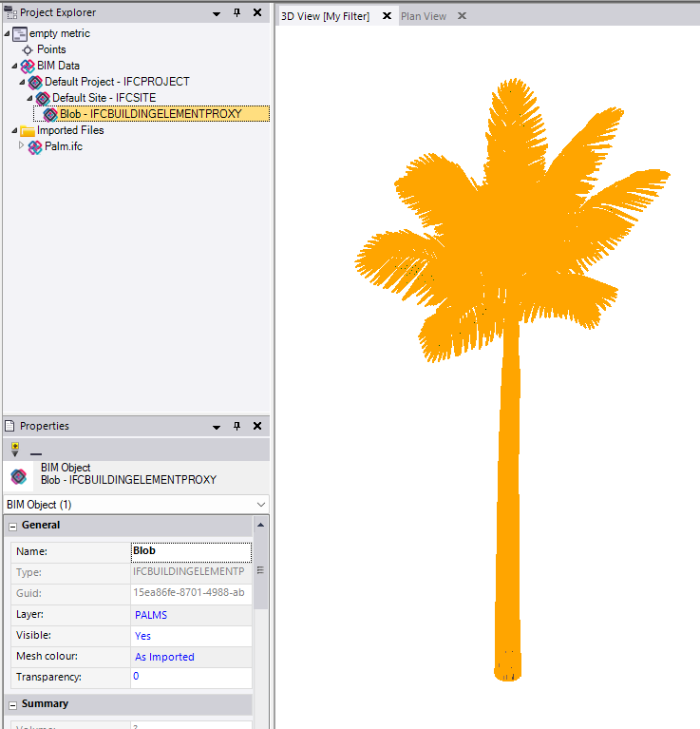
Task: Click the properties scrollbar up arrow
Action: click(x=260, y=525)
